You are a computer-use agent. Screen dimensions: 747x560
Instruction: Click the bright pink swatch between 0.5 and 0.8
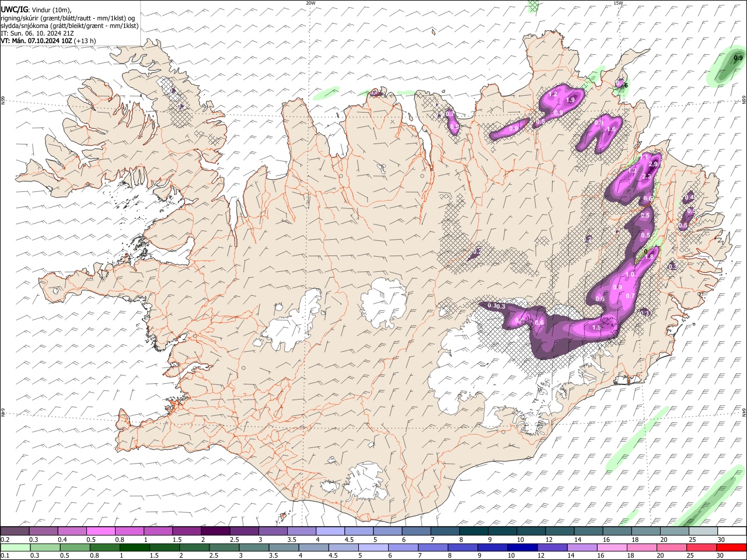click(100, 531)
